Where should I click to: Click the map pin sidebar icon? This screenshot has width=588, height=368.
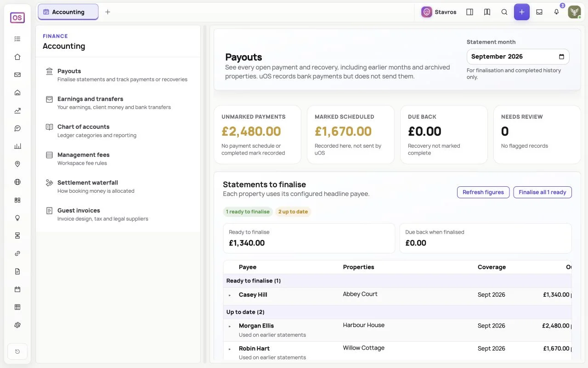coord(17,164)
